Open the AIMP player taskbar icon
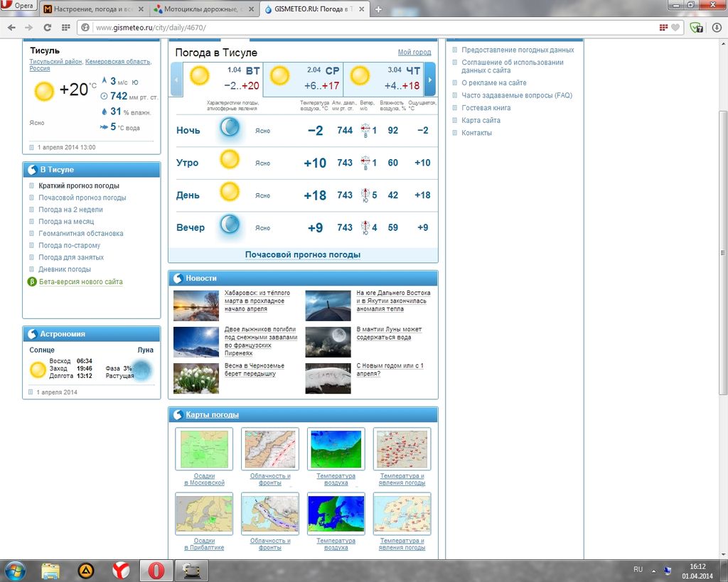728x582 pixels. pyautogui.click(x=85, y=570)
